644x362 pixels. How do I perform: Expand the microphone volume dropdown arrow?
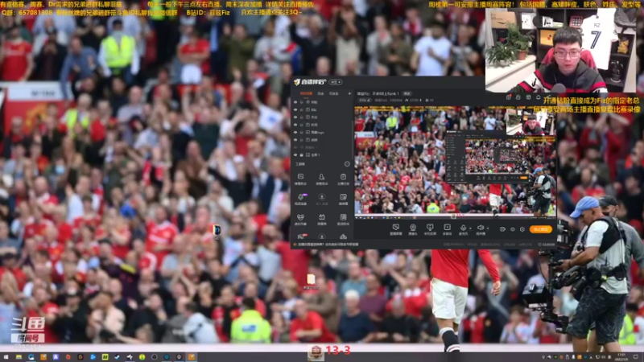pos(470,228)
